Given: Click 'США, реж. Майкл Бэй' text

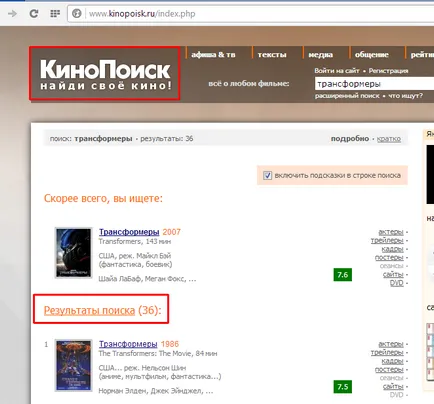Looking at the screenshot, I should 135,256.
